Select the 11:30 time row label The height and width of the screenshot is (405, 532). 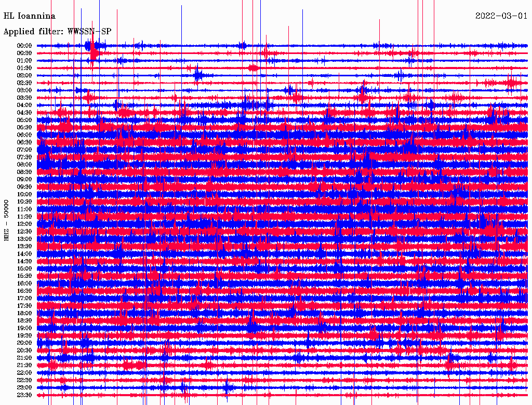click(x=24, y=217)
